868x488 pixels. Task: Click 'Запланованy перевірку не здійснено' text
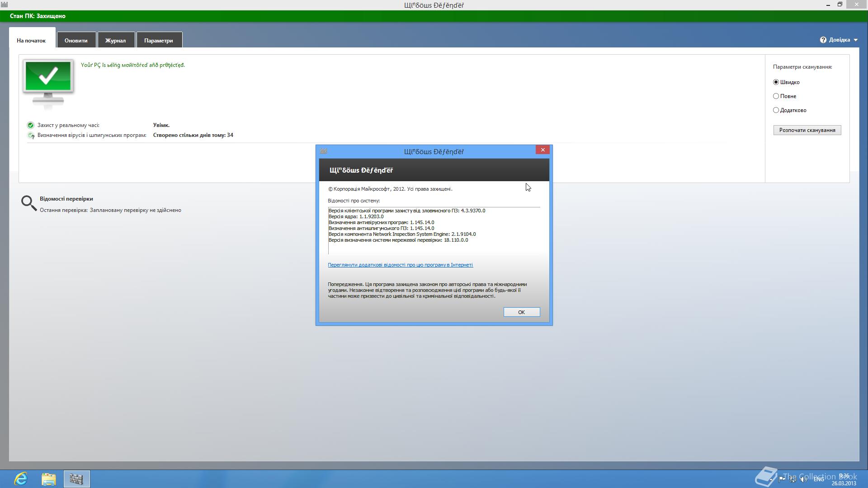pyautogui.click(x=135, y=210)
